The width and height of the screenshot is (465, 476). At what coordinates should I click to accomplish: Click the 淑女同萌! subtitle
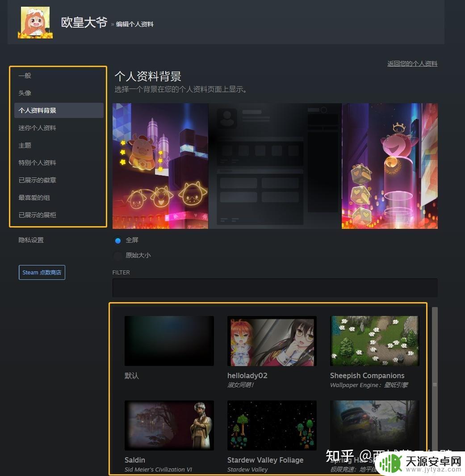[x=240, y=385]
